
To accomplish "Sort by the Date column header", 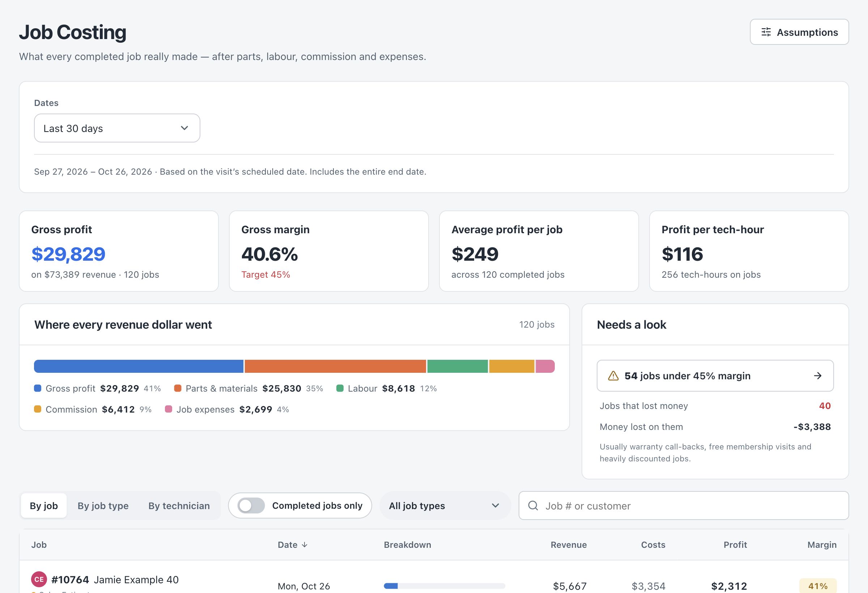I will click(293, 545).
